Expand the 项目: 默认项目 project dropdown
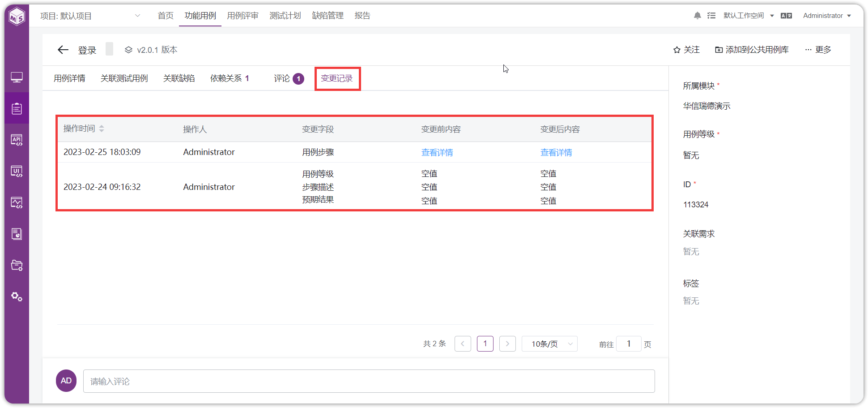 pos(90,16)
